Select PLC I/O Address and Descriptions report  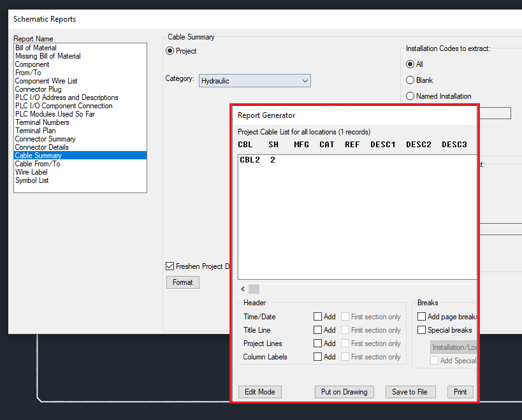point(80,98)
